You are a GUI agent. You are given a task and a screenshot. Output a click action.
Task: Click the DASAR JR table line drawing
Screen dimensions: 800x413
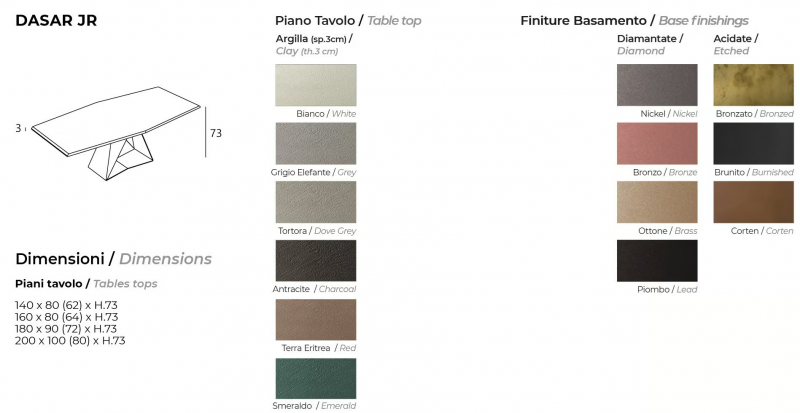click(116, 133)
